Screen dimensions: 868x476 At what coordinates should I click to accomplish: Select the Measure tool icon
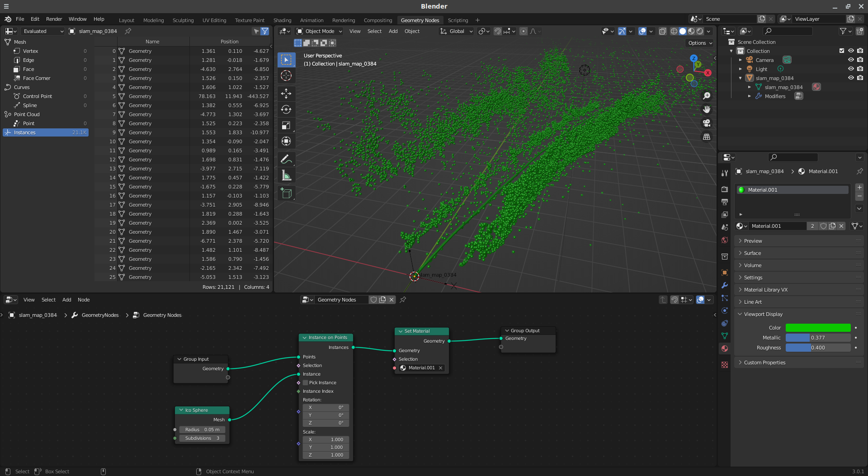(x=286, y=175)
